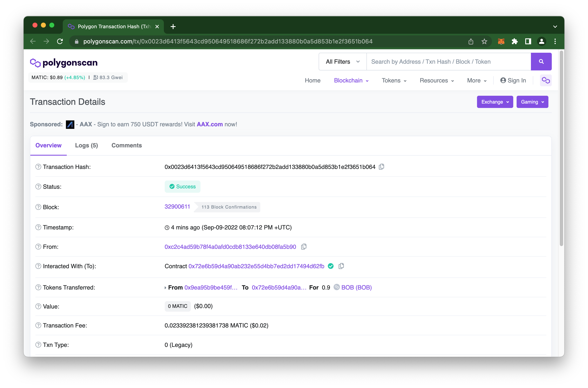Click help icon next to Tokens Transferred

point(38,287)
